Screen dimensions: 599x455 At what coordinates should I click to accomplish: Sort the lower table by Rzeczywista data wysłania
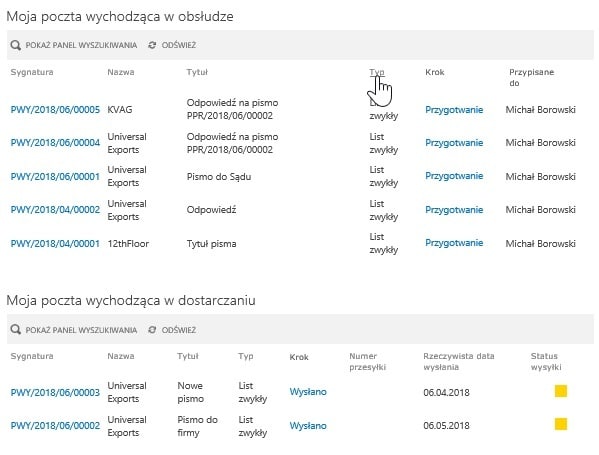click(x=459, y=361)
